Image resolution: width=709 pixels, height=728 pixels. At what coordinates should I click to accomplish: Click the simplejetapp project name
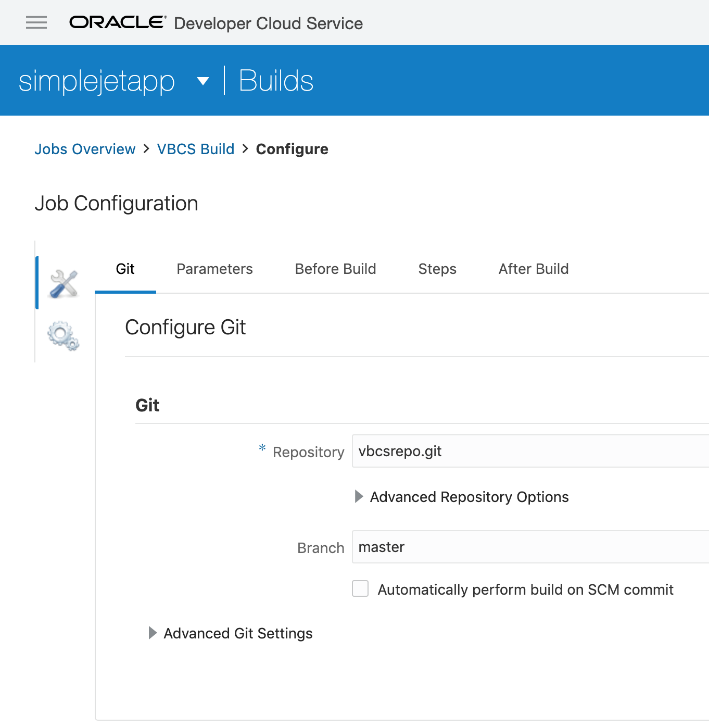point(96,80)
